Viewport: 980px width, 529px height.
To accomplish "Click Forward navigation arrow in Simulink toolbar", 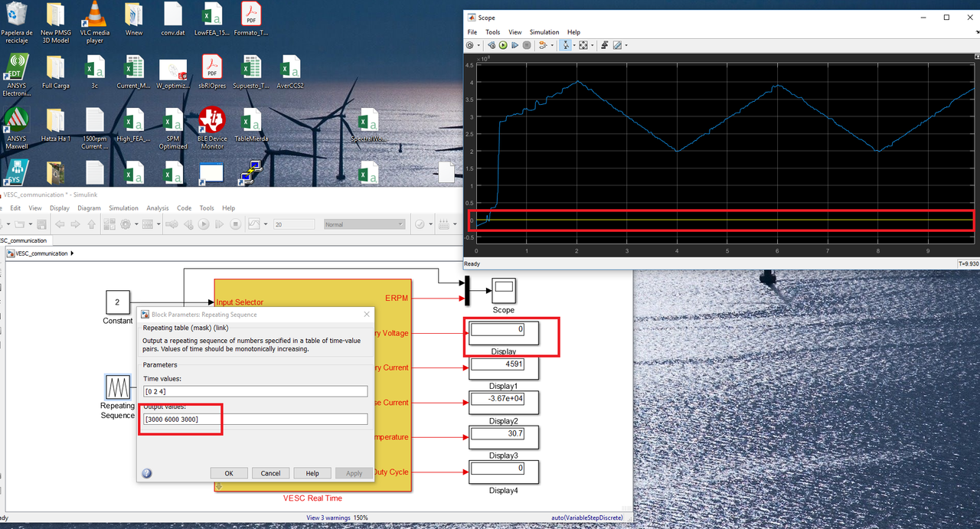I will pyautogui.click(x=75, y=224).
